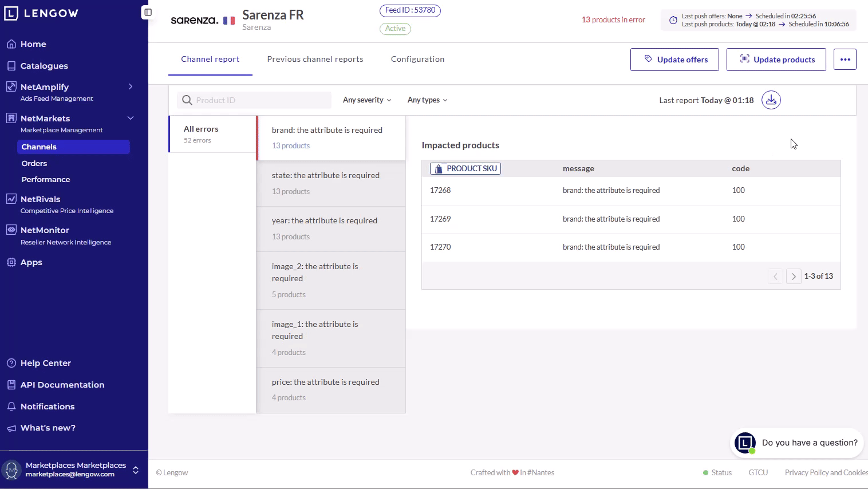The width and height of the screenshot is (868, 489).
Task: Open API Documentation
Action: click(x=62, y=385)
